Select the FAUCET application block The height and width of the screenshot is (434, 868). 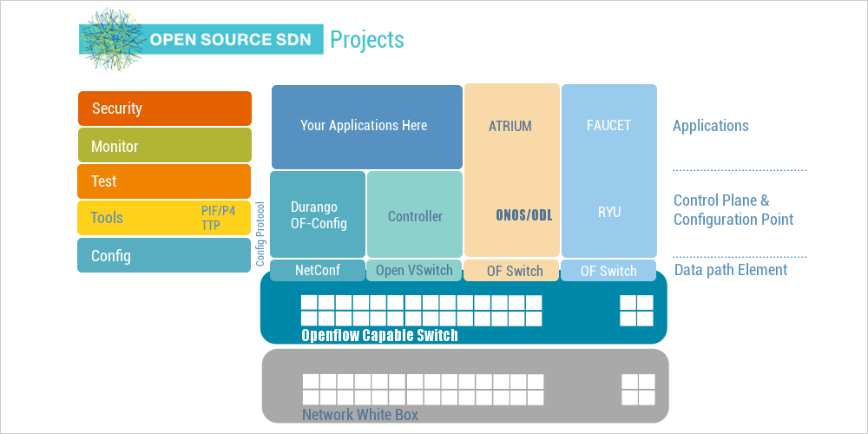pyautogui.click(x=608, y=126)
